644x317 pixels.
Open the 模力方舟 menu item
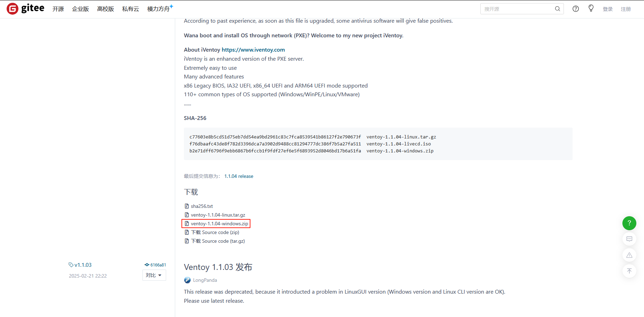160,9
